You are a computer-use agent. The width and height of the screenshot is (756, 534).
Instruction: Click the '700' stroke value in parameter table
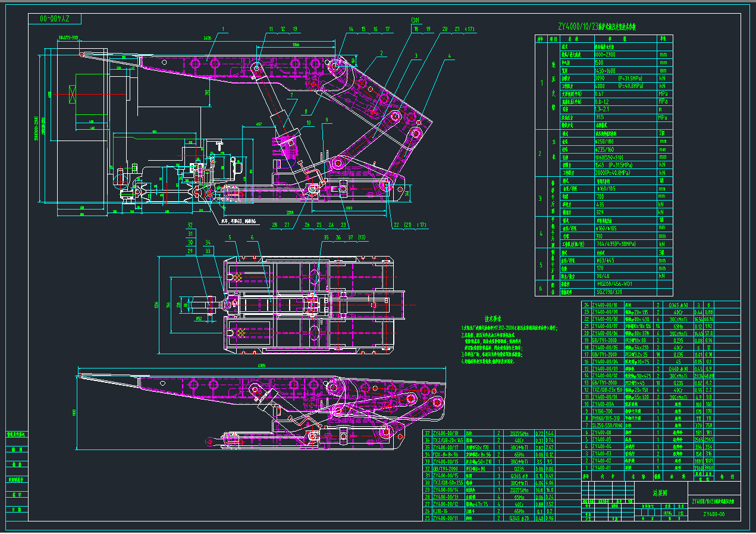click(x=601, y=196)
